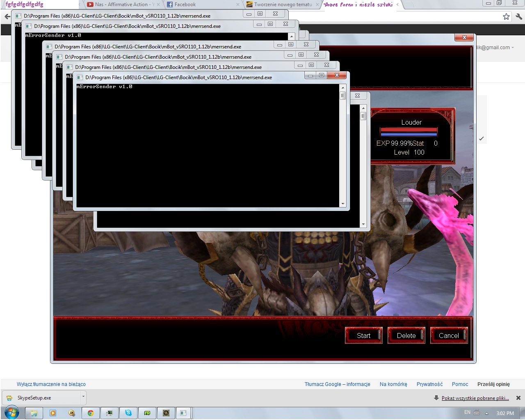Show hidden system tray icons
525x420 pixels.
(x=487, y=413)
